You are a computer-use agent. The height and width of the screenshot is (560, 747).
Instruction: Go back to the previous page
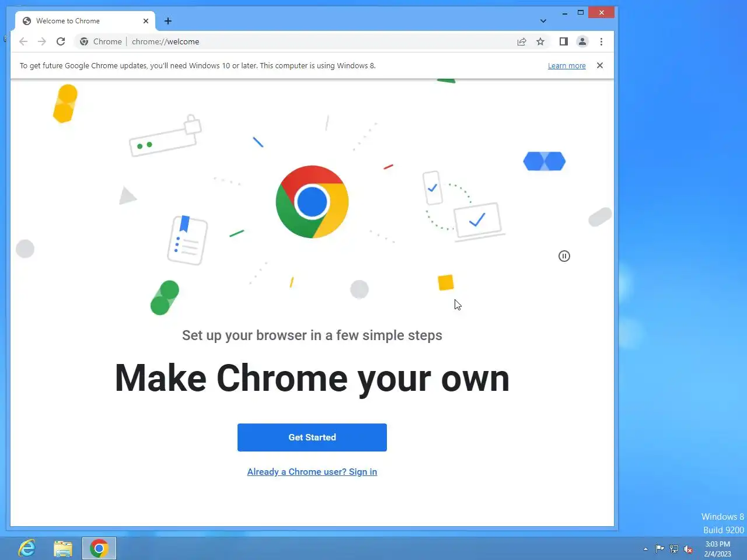coord(23,41)
